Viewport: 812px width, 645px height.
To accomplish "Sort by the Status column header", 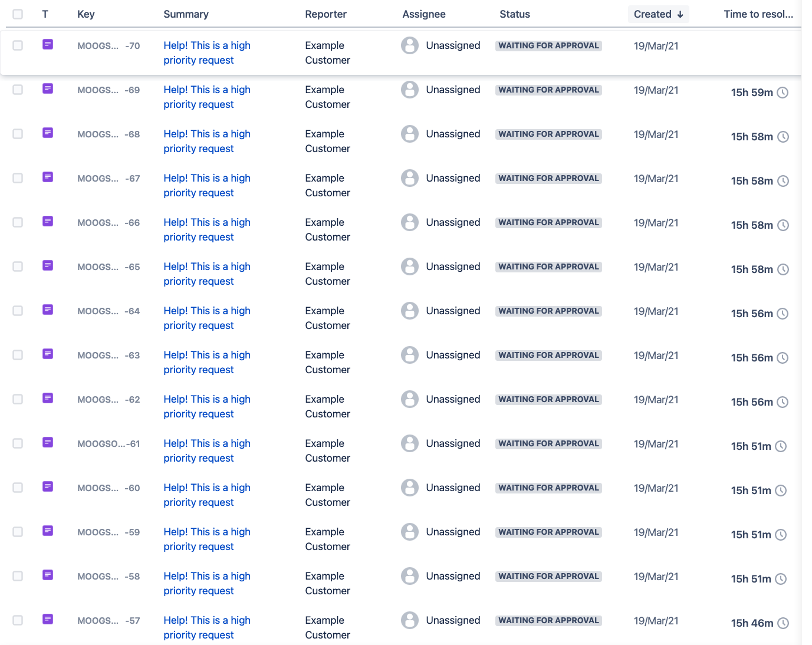I will pyautogui.click(x=515, y=14).
